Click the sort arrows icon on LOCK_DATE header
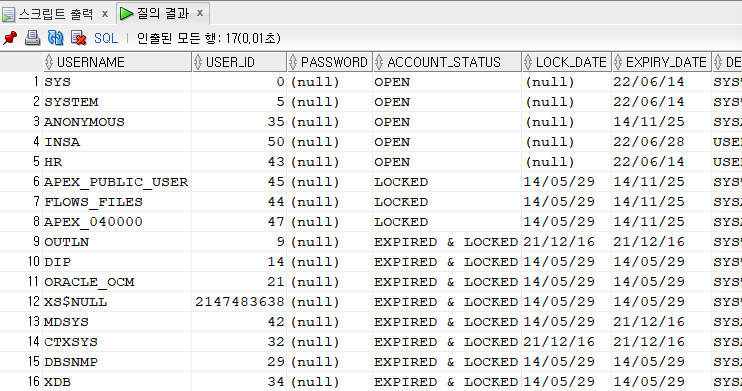742x391 pixels. (528, 62)
